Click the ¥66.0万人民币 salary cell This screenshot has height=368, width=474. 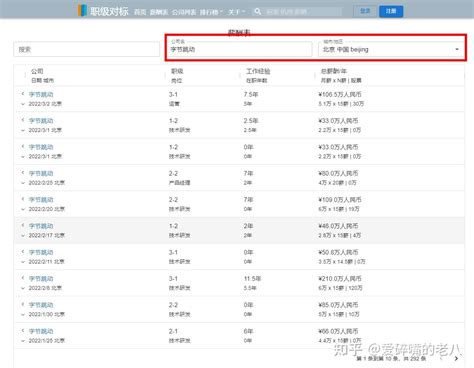pyautogui.click(x=338, y=331)
